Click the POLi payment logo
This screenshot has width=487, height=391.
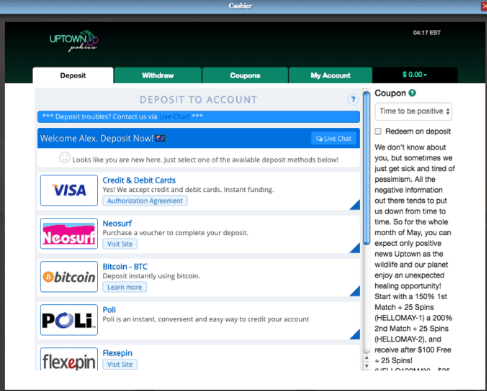pyautogui.click(x=69, y=320)
